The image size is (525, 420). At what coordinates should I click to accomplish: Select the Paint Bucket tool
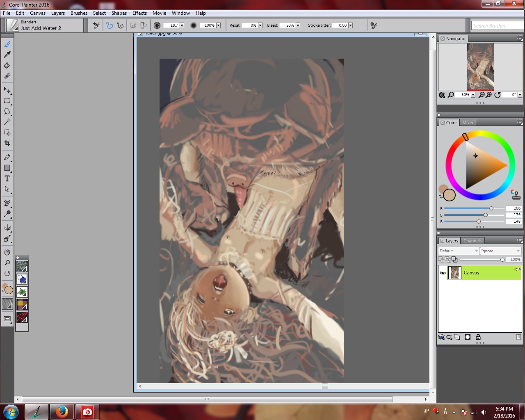[x=7, y=65]
